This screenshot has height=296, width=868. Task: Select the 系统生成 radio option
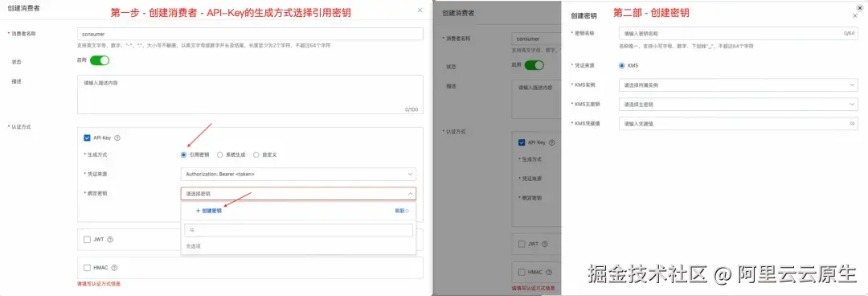(x=220, y=154)
